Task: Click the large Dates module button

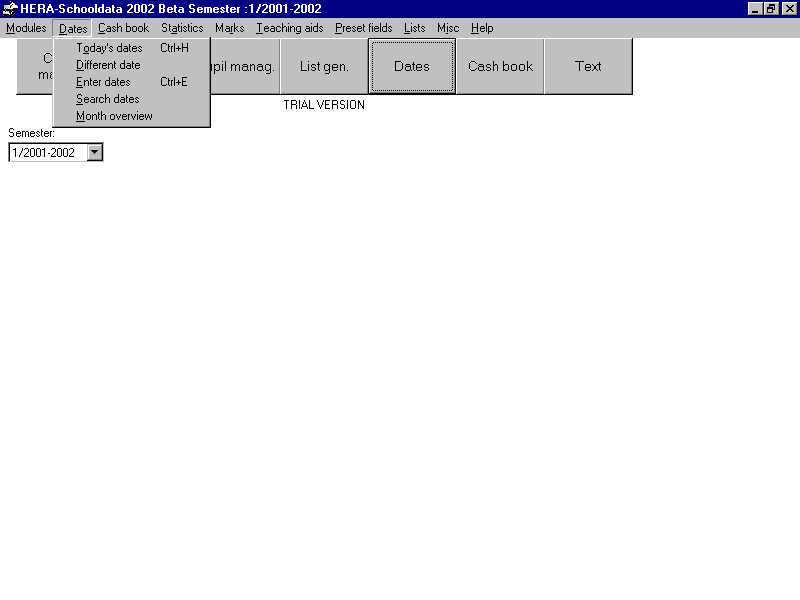Action: coord(412,66)
